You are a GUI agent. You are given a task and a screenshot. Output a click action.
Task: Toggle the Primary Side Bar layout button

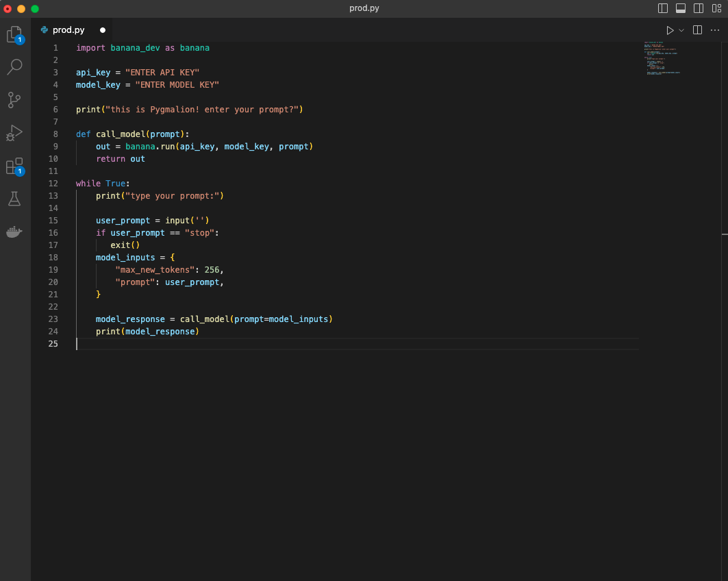662,8
